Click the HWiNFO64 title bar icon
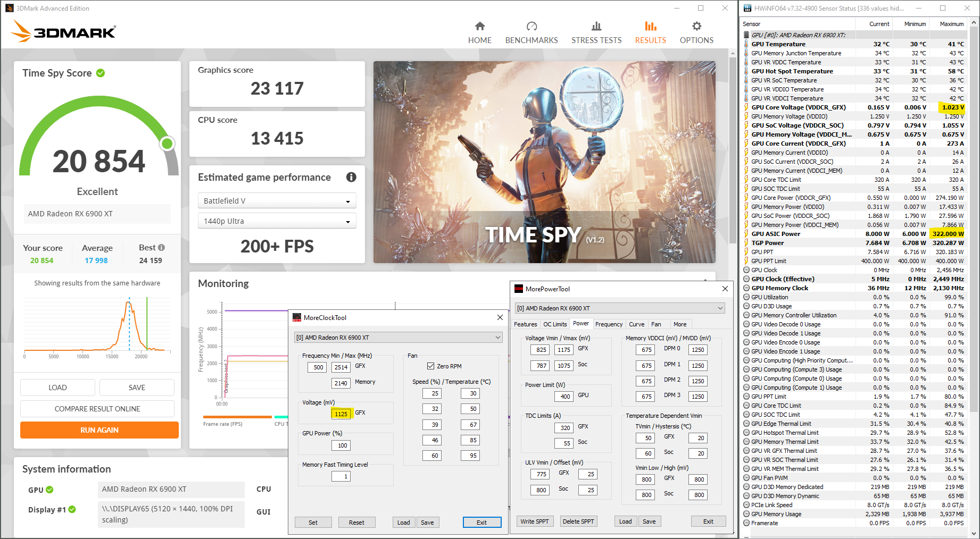 click(748, 8)
